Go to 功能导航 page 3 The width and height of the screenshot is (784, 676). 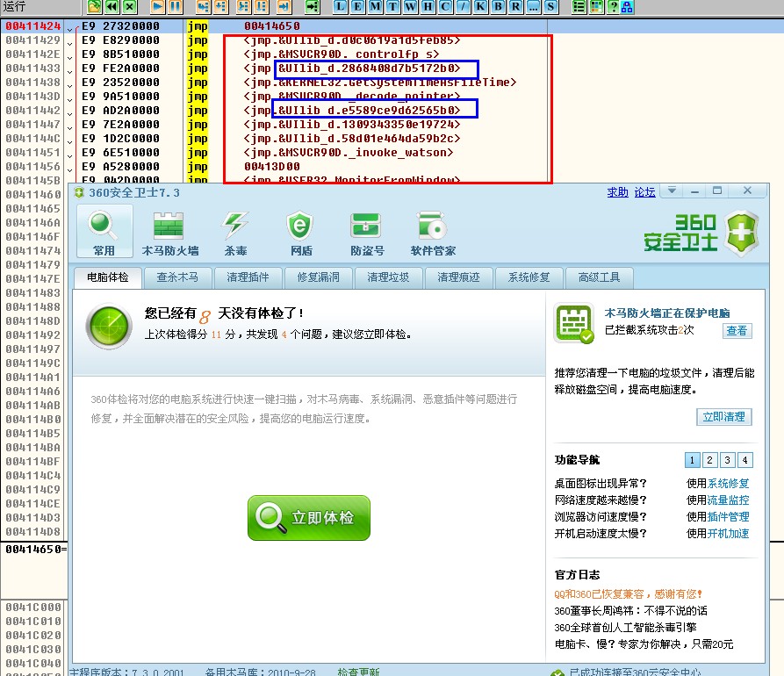(x=728, y=460)
